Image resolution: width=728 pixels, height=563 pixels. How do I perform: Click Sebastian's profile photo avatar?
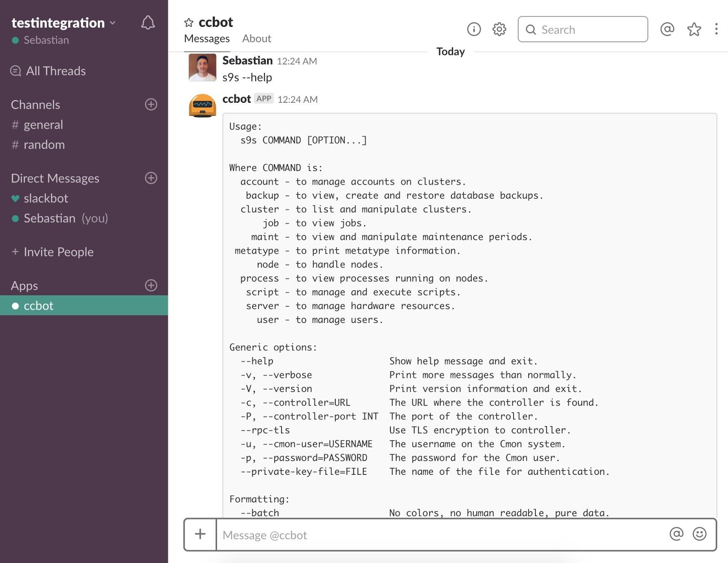tap(202, 67)
